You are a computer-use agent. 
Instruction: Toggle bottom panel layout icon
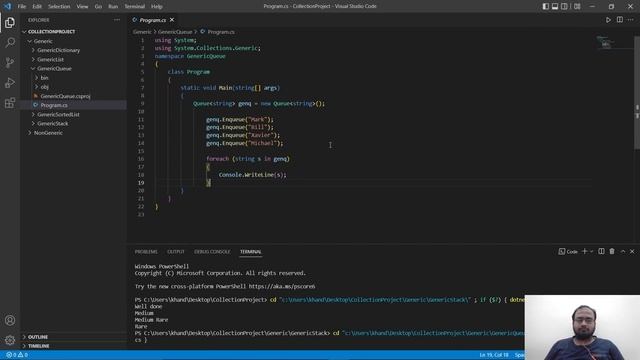click(x=555, y=6)
